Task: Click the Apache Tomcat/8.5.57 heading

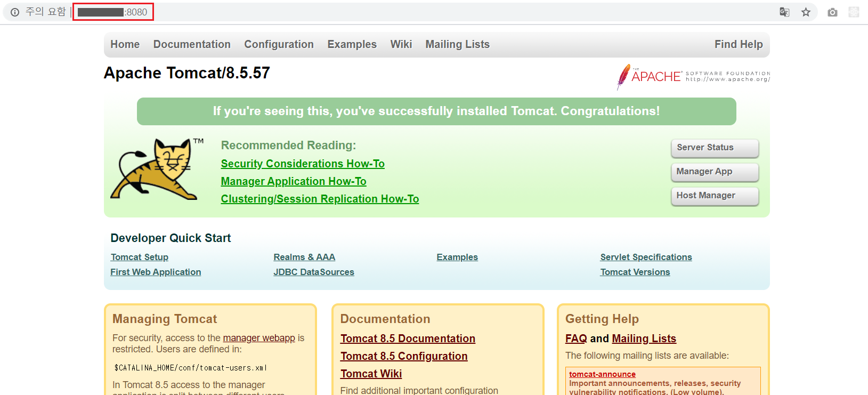Action: coord(187,72)
